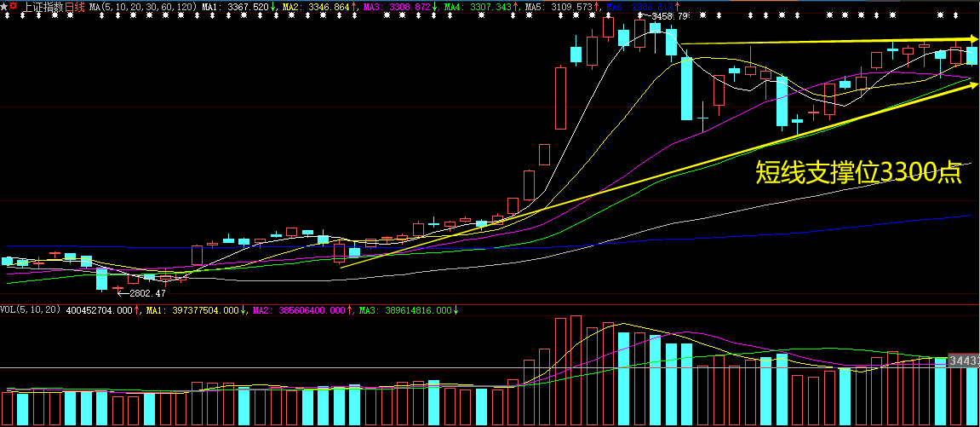Open the 日线 period selector
Viewport: 980px width, 427px height.
(x=74, y=7)
